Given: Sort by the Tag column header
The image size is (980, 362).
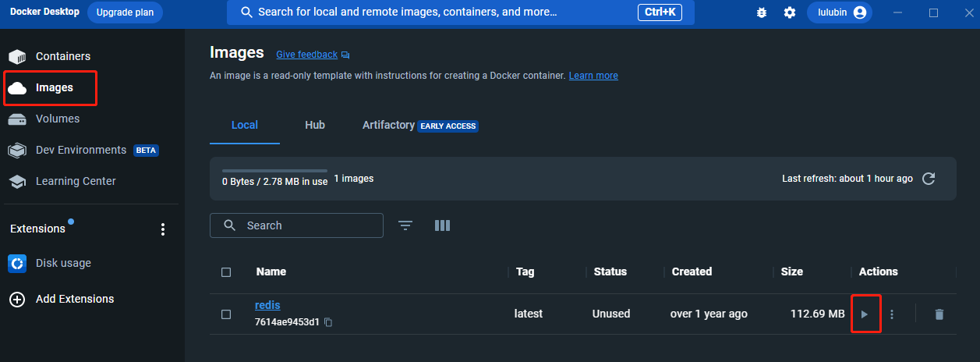Looking at the screenshot, I should (x=525, y=271).
